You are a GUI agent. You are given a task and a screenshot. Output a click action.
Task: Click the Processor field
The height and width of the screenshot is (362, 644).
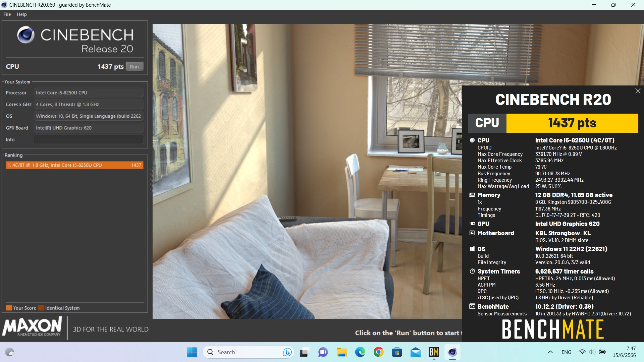click(x=89, y=93)
